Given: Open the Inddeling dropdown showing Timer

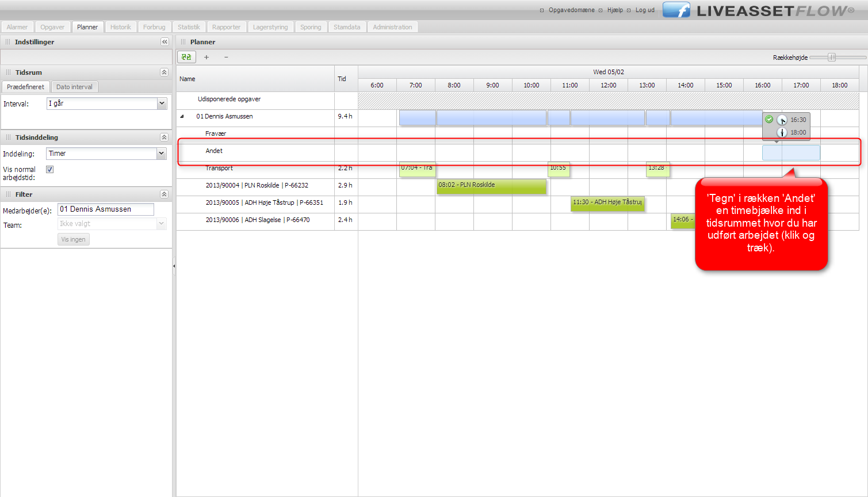Looking at the screenshot, I should [x=162, y=154].
